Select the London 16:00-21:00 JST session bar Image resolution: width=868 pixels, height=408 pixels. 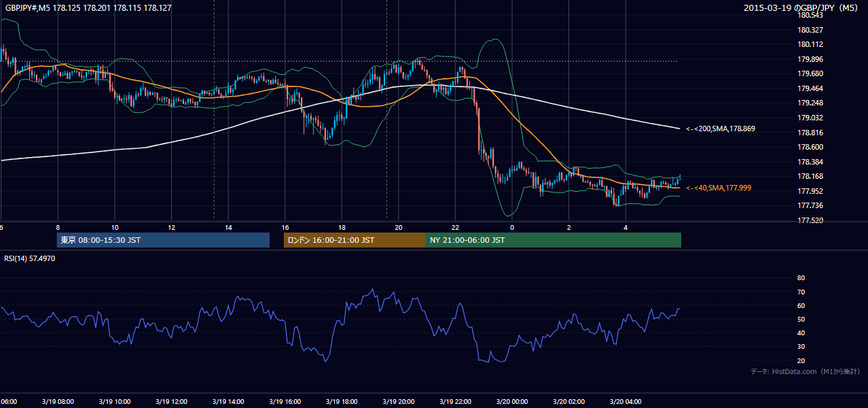(355, 240)
